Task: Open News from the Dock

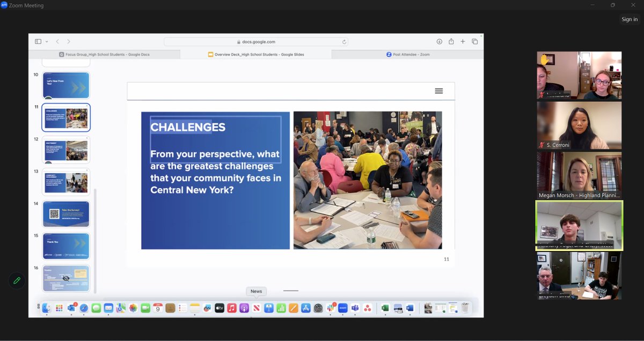Action: pos(257,308)
